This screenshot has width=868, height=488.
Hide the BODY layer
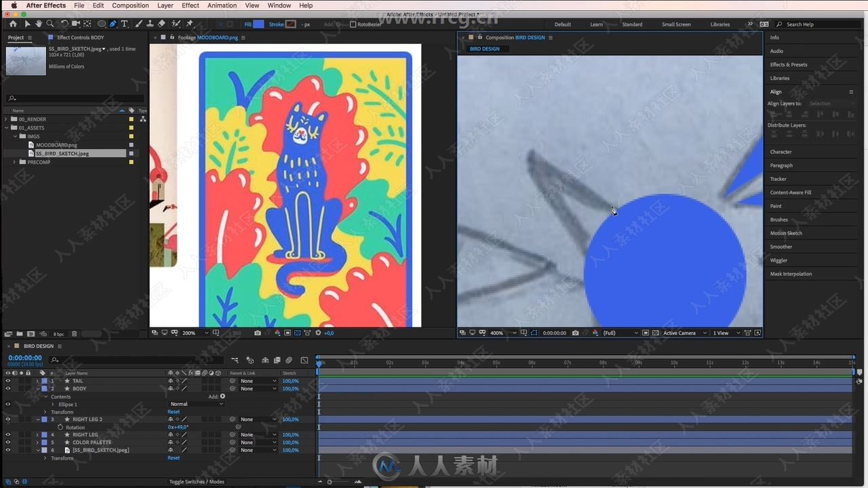(8, 388)
